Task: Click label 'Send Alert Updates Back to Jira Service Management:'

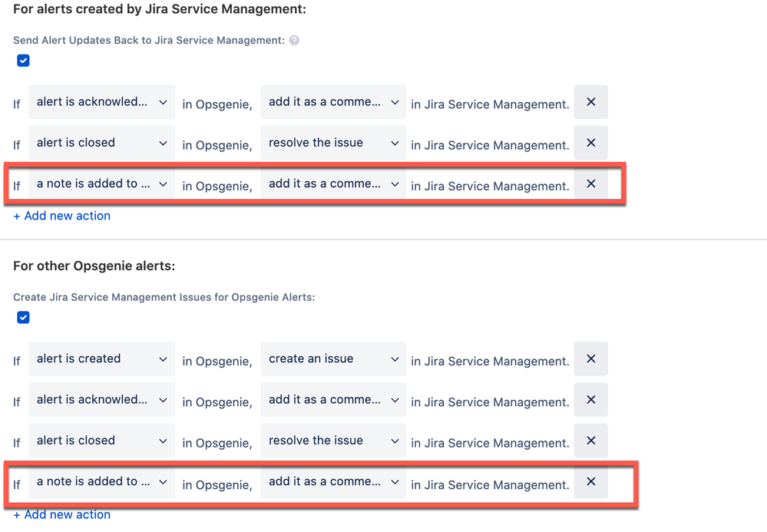Action: tap(149, 41)
